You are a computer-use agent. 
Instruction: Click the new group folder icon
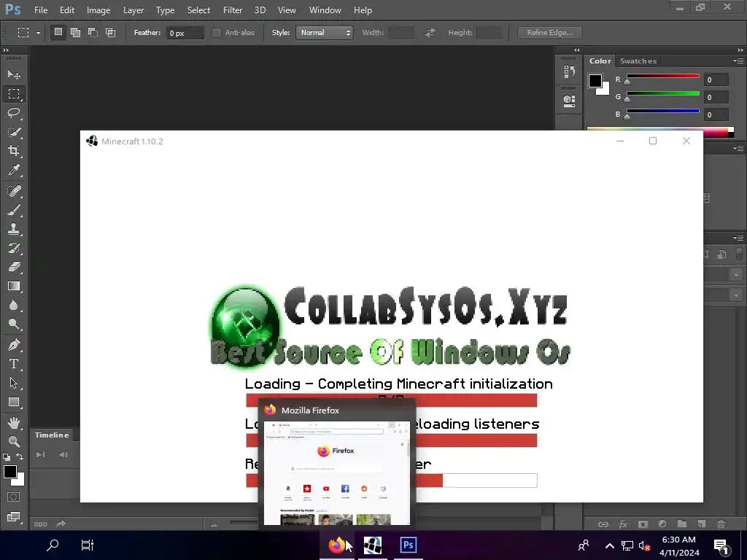pyautogui.click(x=682, y=524)
